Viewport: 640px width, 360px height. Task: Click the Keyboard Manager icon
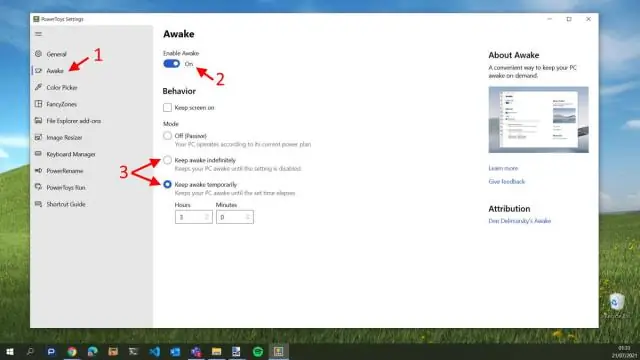(38, 154)
